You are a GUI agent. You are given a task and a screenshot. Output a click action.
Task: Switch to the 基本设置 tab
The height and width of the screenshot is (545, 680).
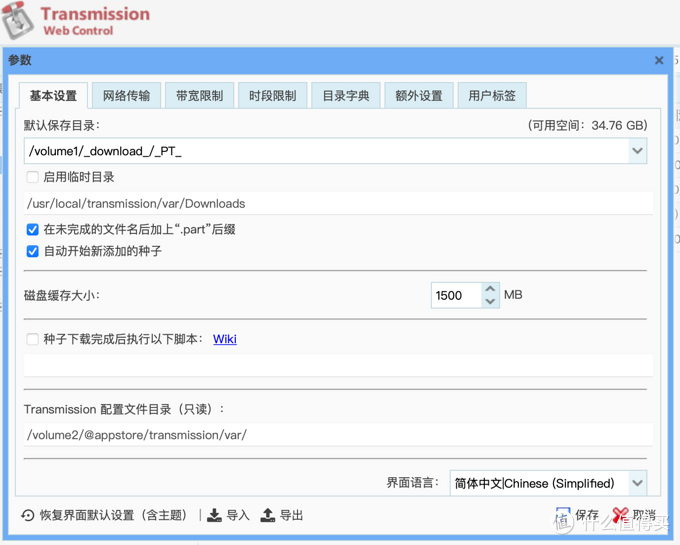pos(53,95)
